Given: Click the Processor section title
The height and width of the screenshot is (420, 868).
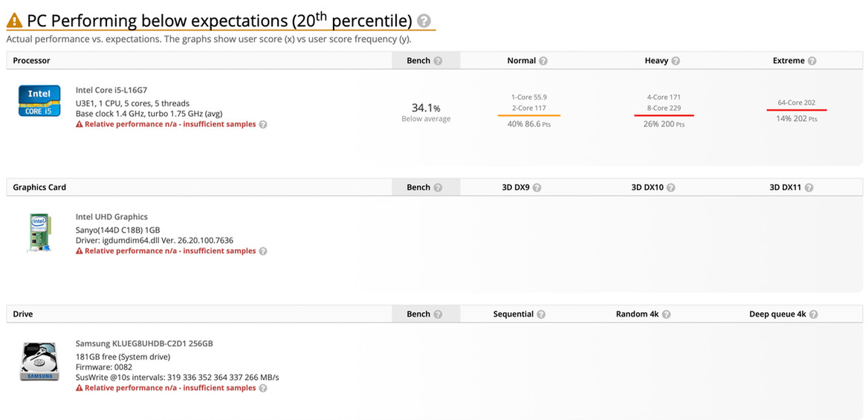Looking at the screenshot, I should point(31,61).
